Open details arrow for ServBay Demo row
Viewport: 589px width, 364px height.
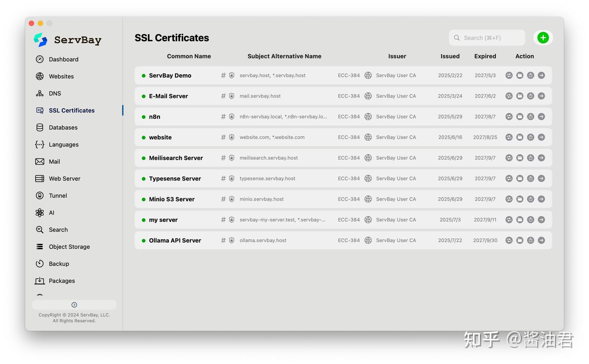click(x=541, y=75)
